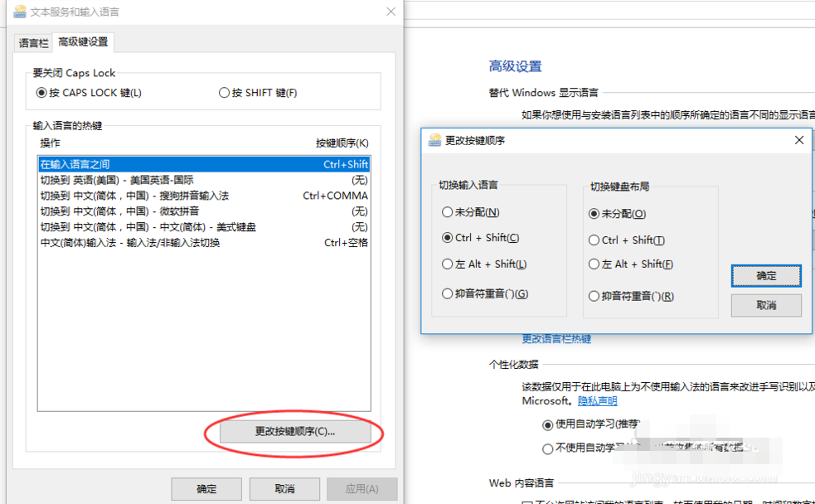815x504 pixels.
Task: Click the keyboard icon in 文本服务和输入语言 title bar
Action: point(18,12)
